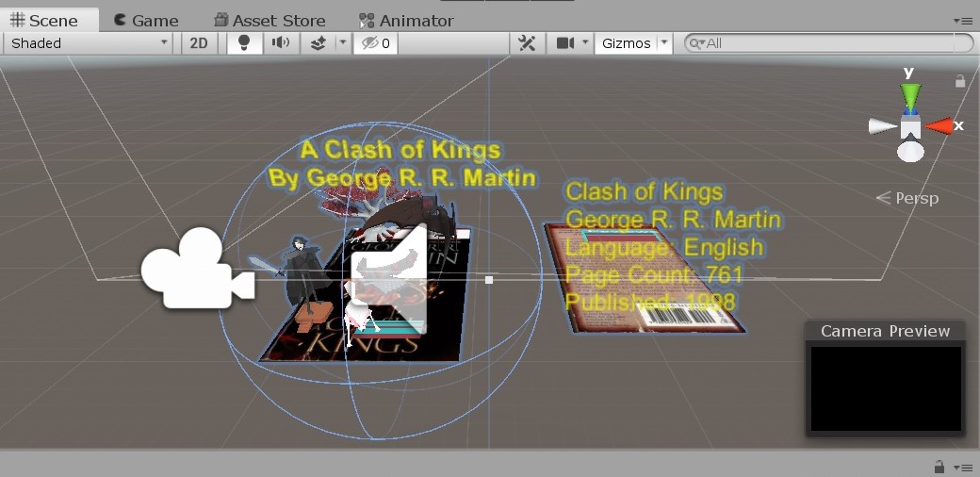
Task: Select 'Language: English' text object
Action: tap(663, 248)
